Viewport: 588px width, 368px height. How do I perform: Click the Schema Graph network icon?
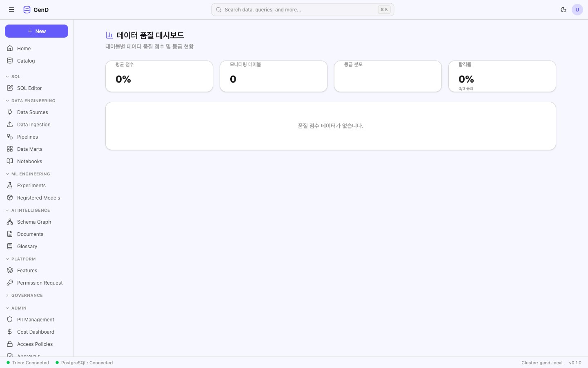pyautogui.click(x=10, y=222)
